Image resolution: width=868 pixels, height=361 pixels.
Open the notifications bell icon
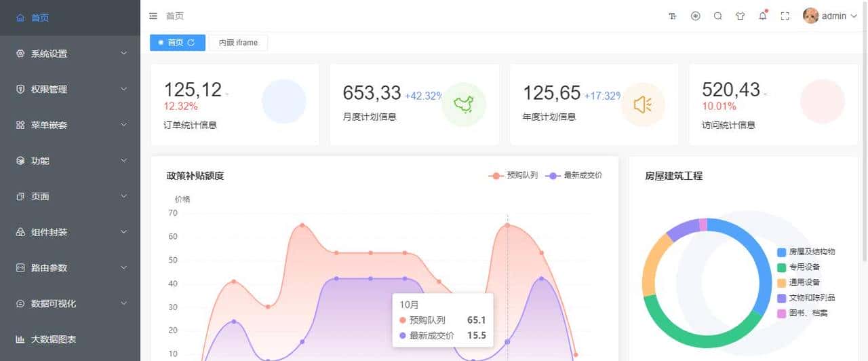point(763,16)
